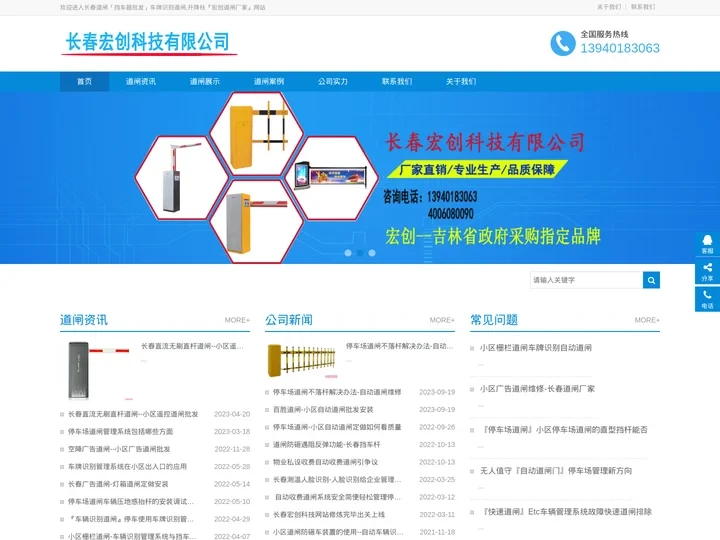Open article 物业私设收费自动收费道闸引争议
This screenshot has width=720, height=540.
(326, 462)
